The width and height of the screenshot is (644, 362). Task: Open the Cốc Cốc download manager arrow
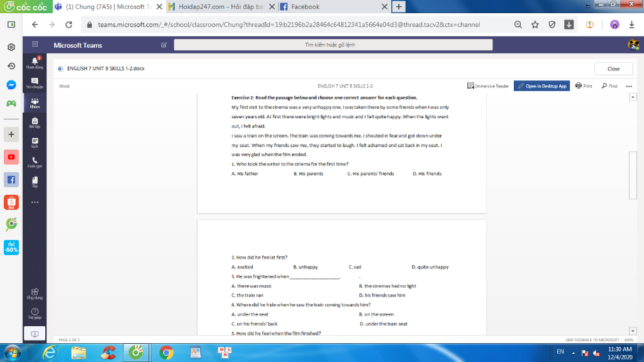pyautogui.click(x=569, y=25)
